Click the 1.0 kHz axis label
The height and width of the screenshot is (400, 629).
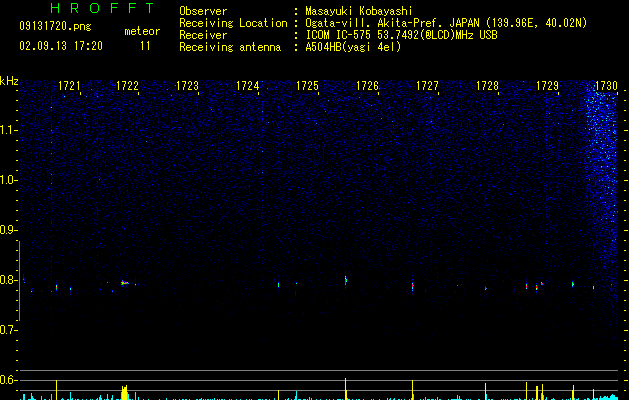(x=9, y=180)
